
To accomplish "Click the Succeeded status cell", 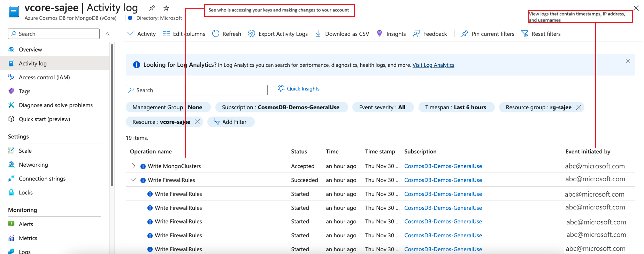I will (x=305, y=180).
